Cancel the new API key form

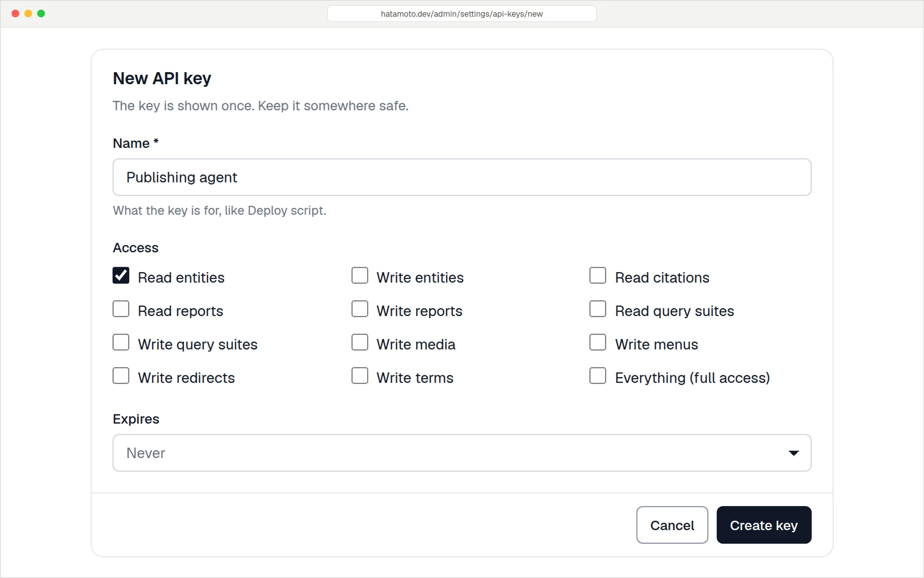pos(672,525)
